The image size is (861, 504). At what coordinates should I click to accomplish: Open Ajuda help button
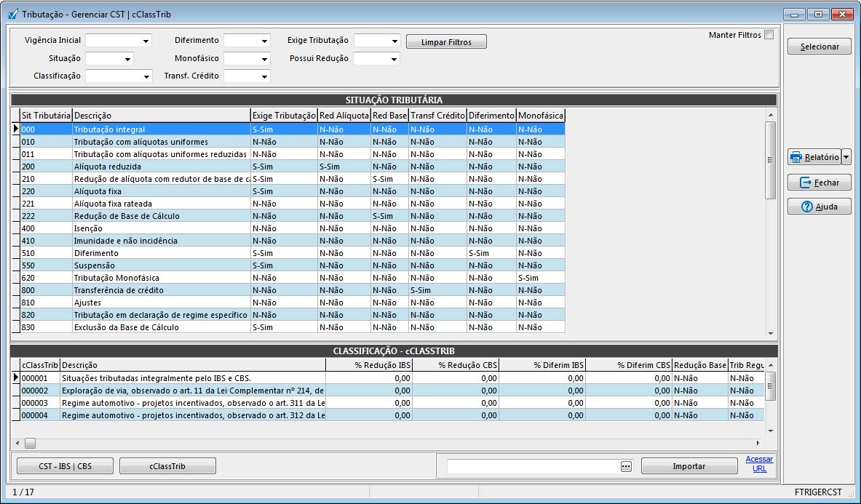click(819, 207)
